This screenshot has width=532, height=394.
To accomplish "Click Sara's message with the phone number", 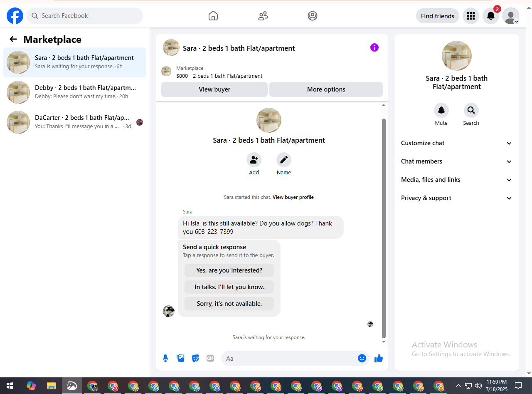I will pyautogui.click(x=261, y=227).
